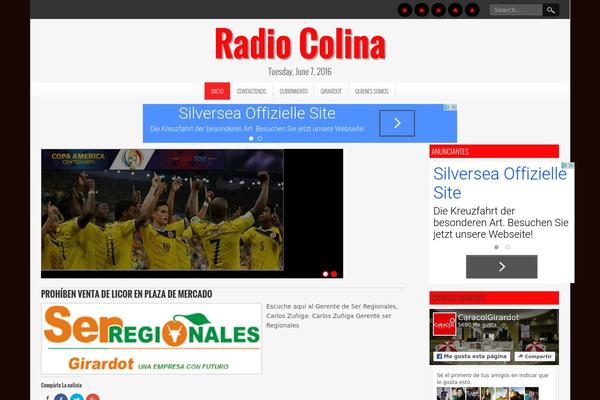
Task: Click the Caracol logo in the Facebook widget
Action: click(x=444, y=324)
